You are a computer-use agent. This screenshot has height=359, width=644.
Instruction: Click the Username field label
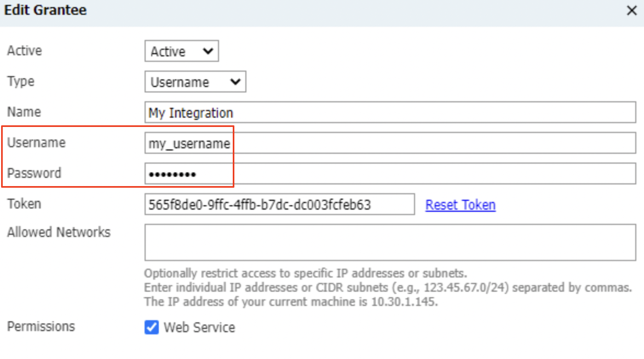[36, 143]
